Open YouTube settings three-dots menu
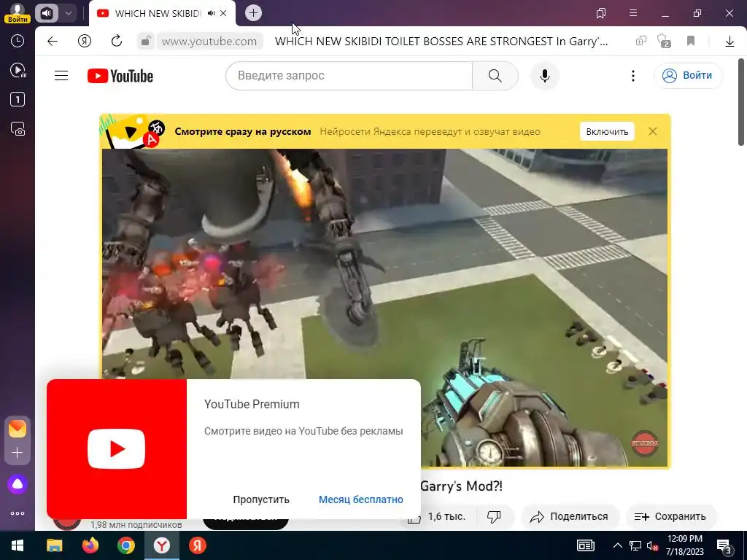 coord(632,76)
